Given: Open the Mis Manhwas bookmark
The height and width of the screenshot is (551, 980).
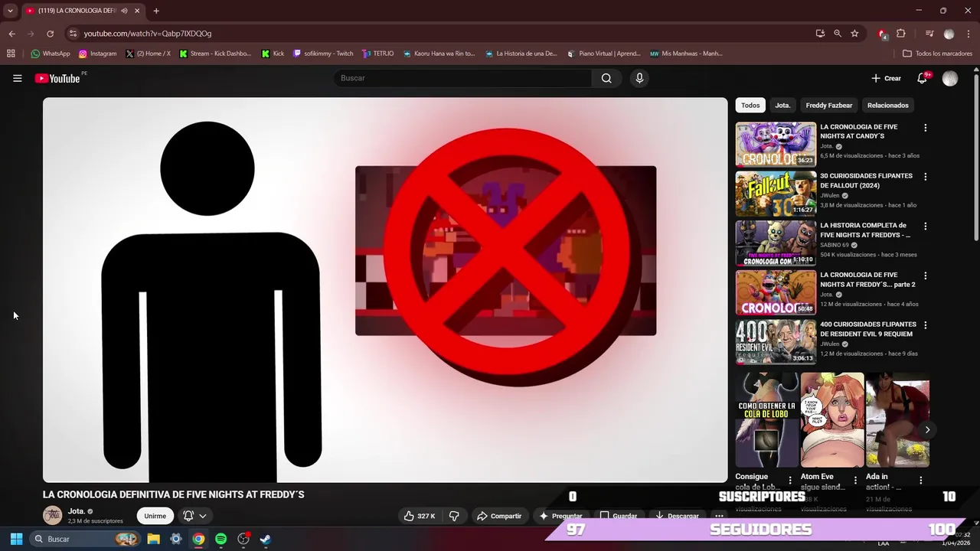Looking at the screenshot, I should coord(686,54).
